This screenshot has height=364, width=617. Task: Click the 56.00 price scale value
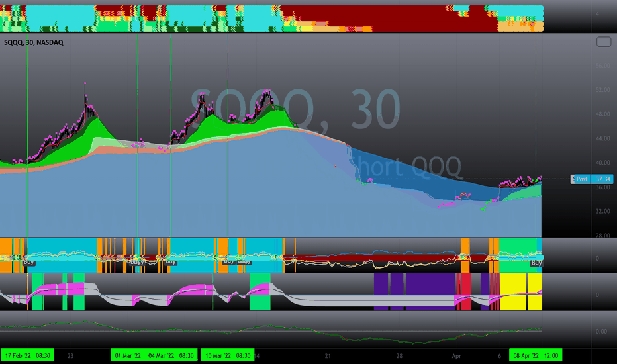pyautogui.click(x=602, y=66)
